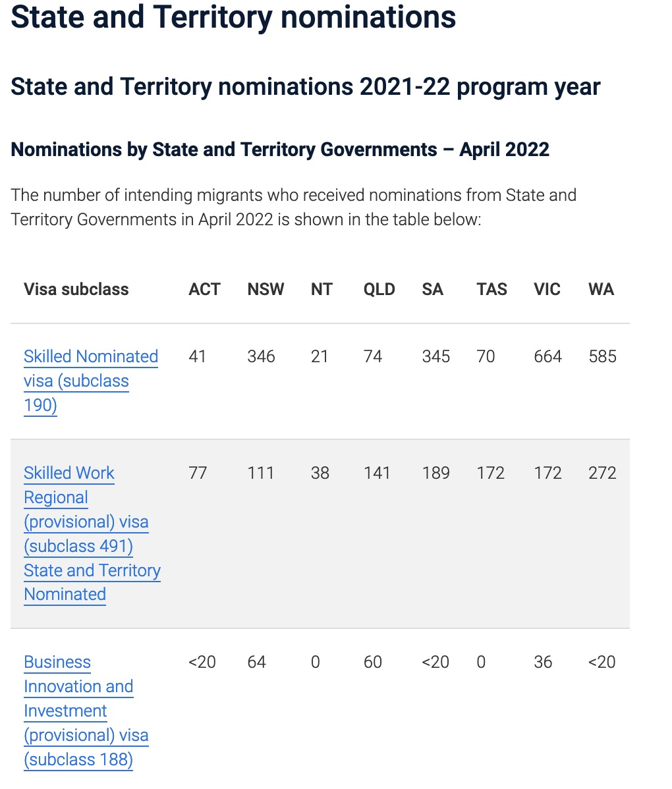
Task: Select the ACT column header
Action: coord(204,289)
